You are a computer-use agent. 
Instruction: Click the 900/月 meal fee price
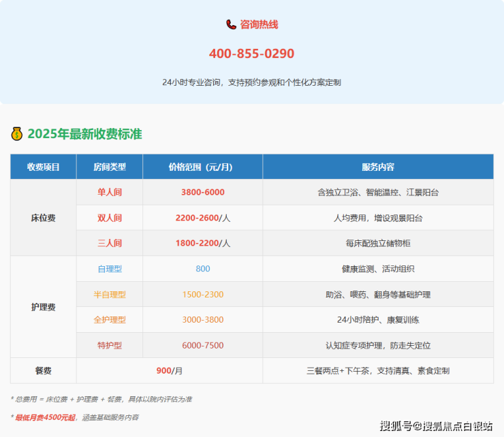pyautogui.click(x=170, y=371)
